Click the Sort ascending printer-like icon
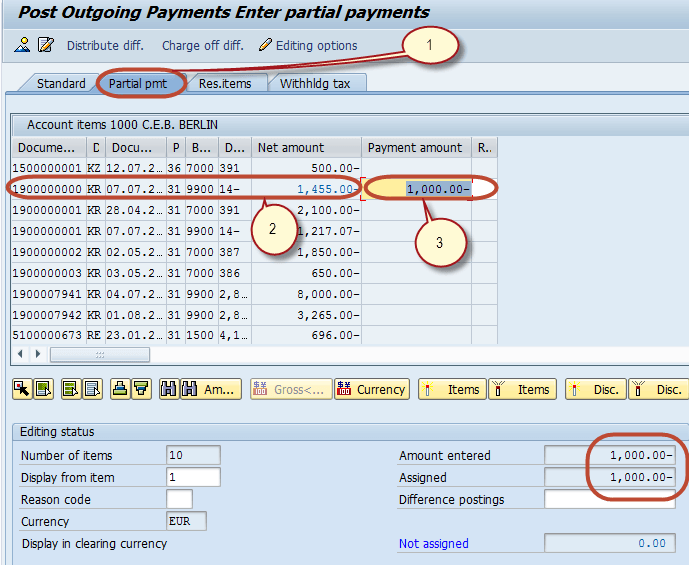 coord(120,390)
